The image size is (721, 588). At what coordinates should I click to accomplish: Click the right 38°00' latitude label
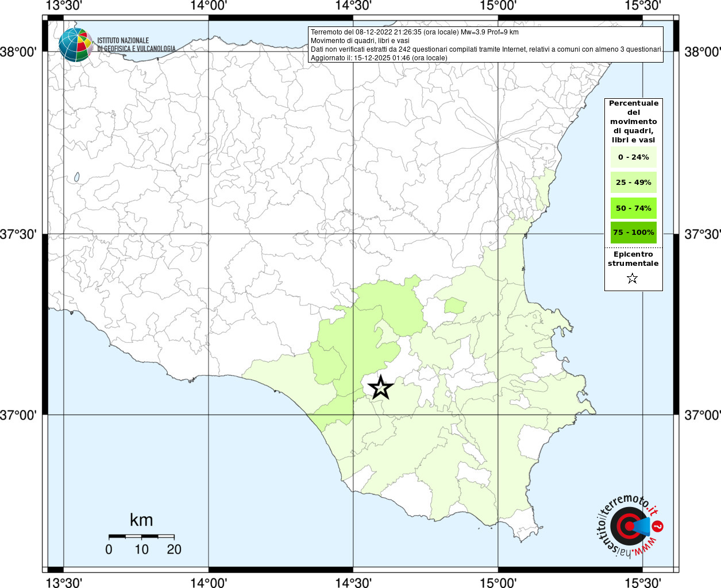click(702, 52)
